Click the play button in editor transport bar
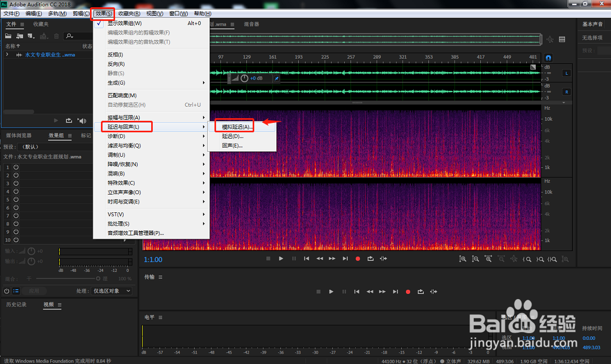Image resolution: width=611 pixels, height=364 pixels. pos(281,258)
